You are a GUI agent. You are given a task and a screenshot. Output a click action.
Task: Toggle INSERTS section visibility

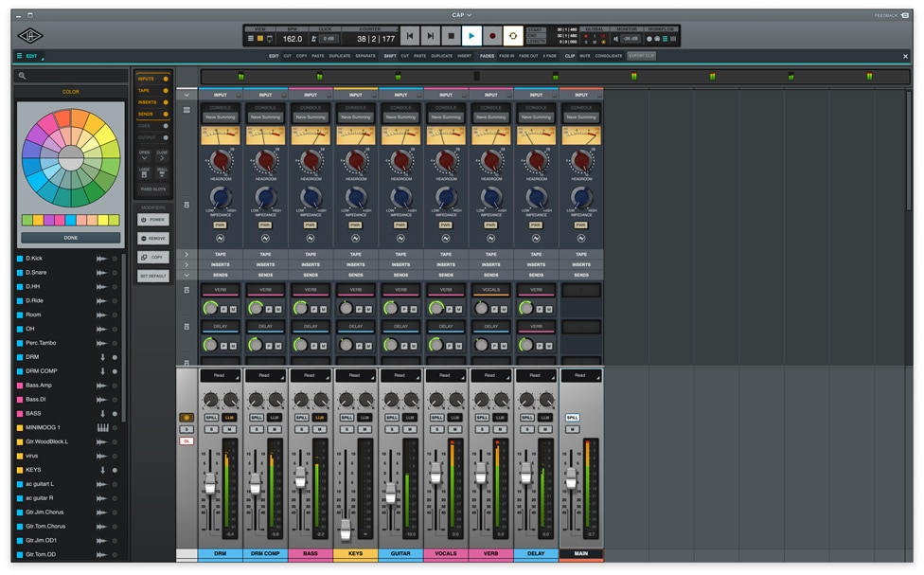[x=166, y=102]
